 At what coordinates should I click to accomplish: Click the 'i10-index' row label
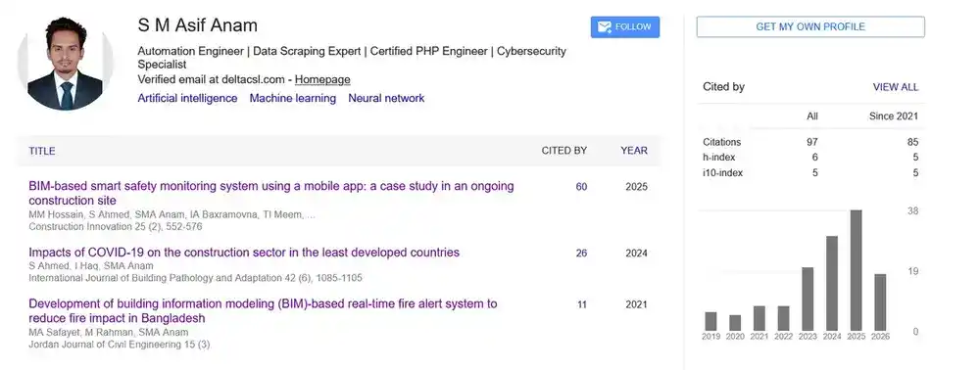723,173
